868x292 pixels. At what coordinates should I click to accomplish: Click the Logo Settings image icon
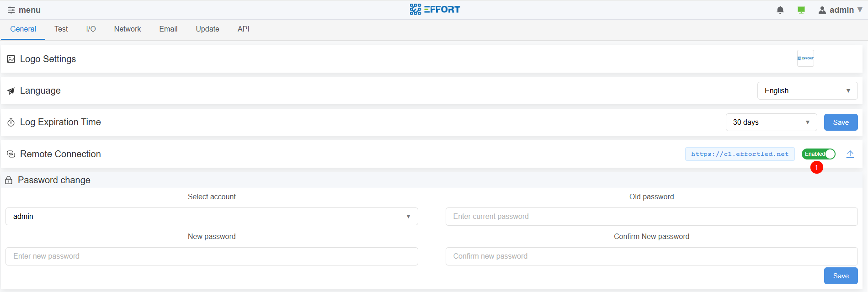[11, 59]
